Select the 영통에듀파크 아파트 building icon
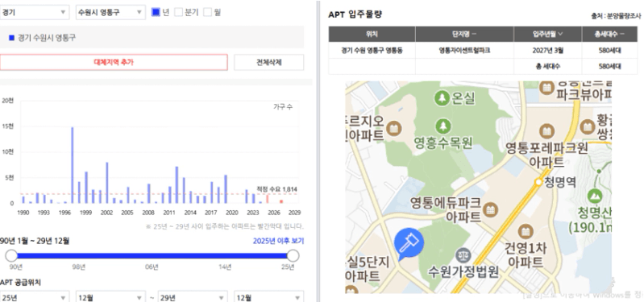This screenshot has width=644, height=302. click(x=489, y=209)
